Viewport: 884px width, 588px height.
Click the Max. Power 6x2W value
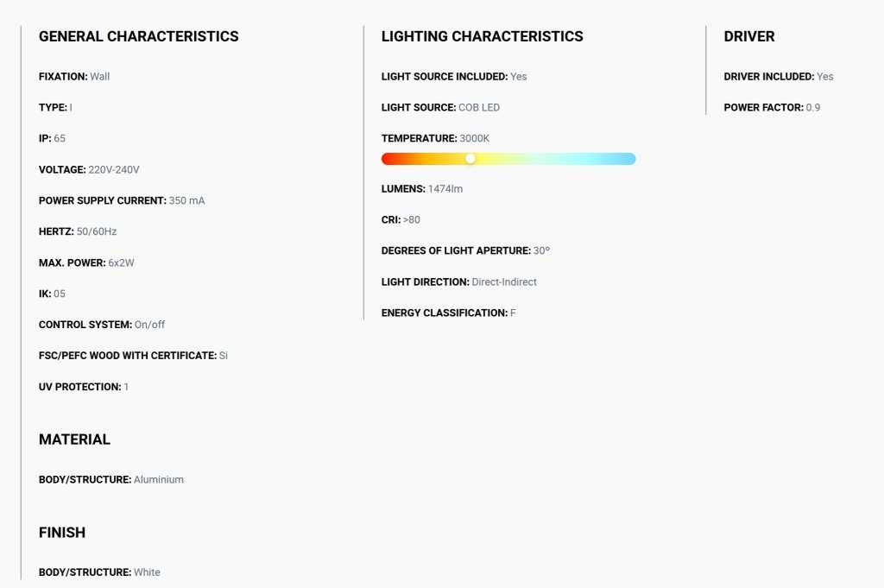(121, 262)
